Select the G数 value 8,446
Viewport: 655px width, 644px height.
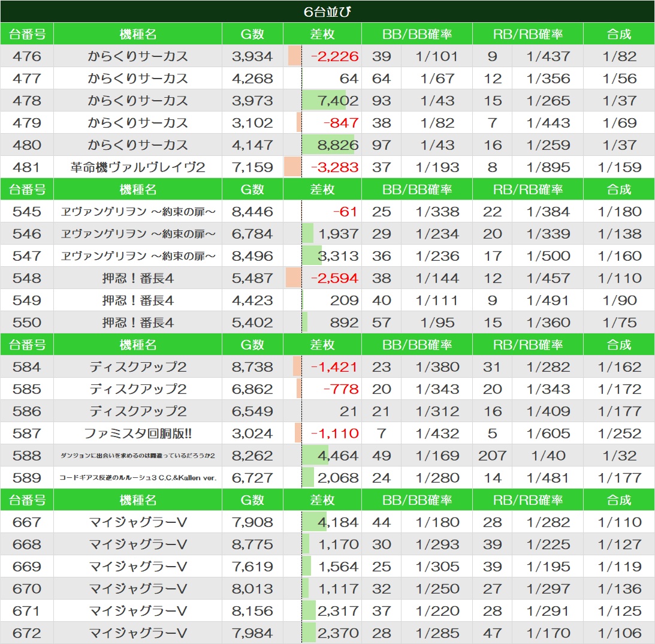pos(252,211)
